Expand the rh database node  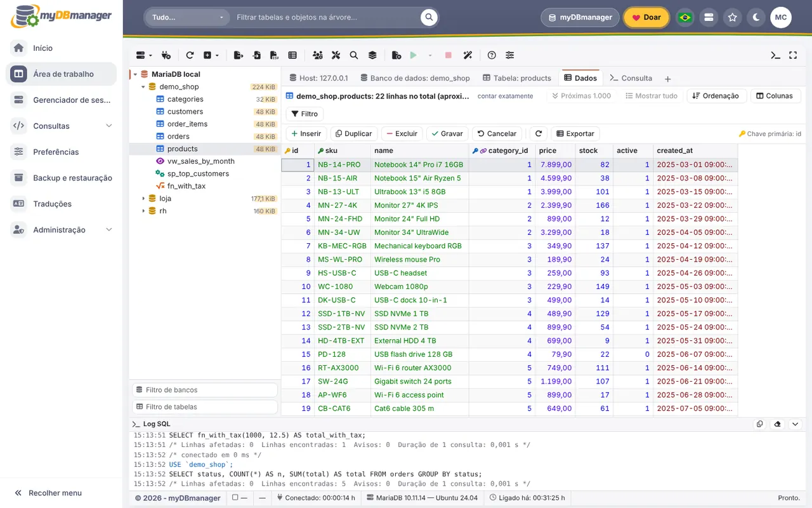143,211
